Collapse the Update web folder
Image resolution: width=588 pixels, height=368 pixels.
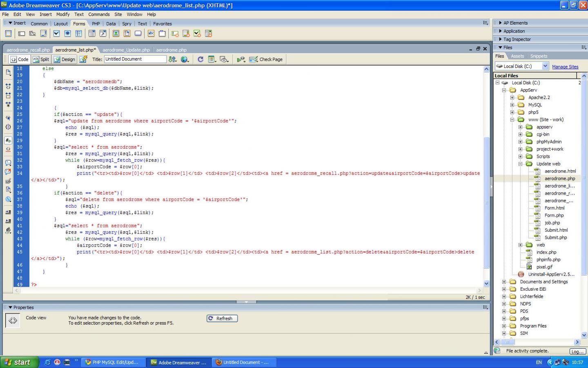click(520, 164)
